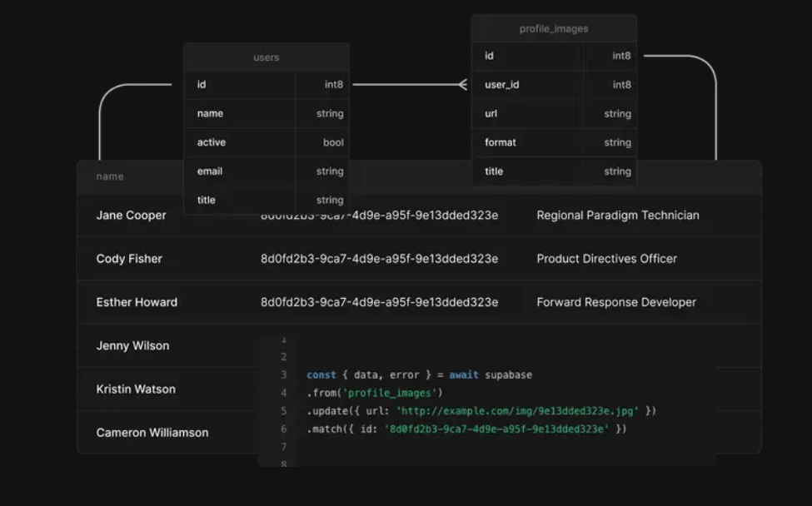Click Esther Howard in the name column
Viewport: 812px width, 506px height.
point(137,302)
